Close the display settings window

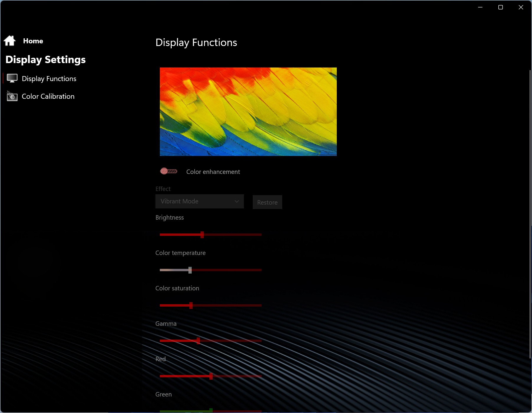tap(521, 7)
